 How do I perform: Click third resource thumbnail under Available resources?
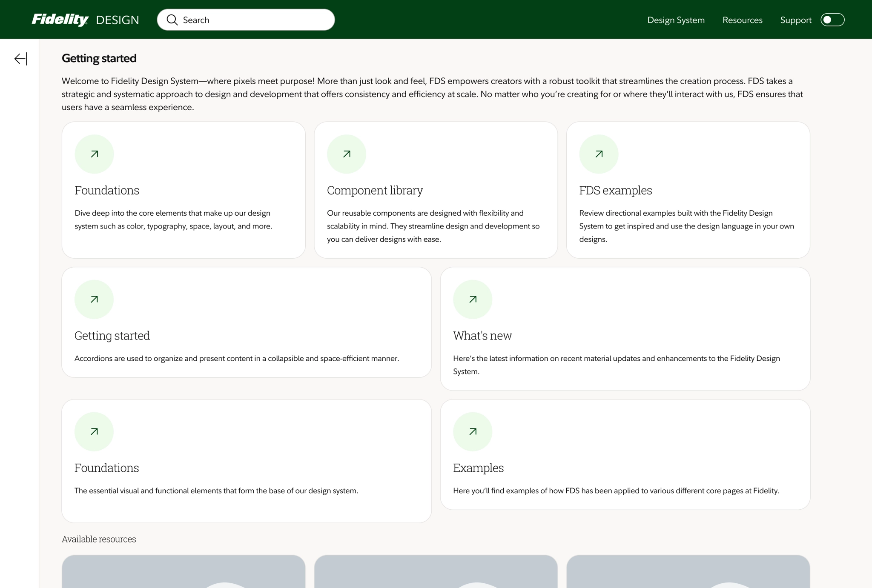[x=688, y=571]
